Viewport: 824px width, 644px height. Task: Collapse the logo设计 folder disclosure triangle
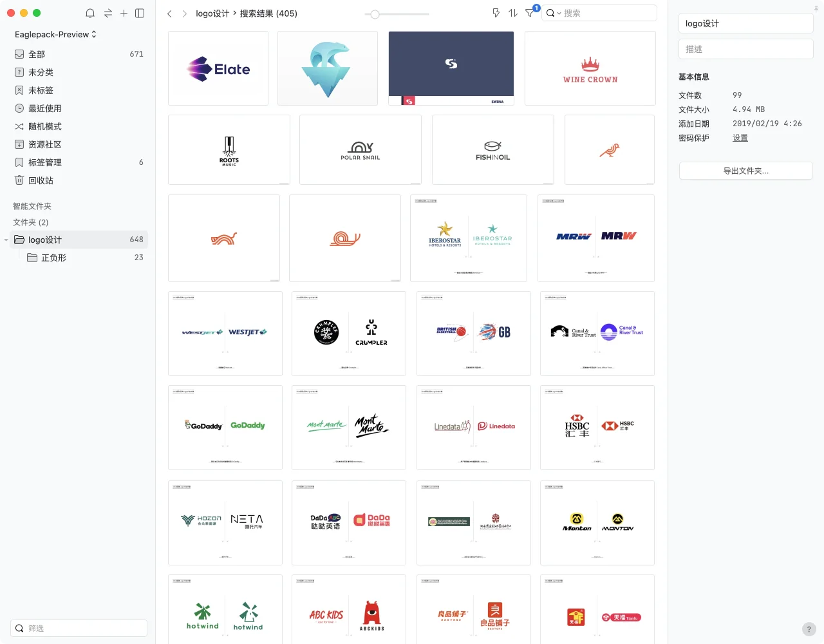click(x=6, y=240)
